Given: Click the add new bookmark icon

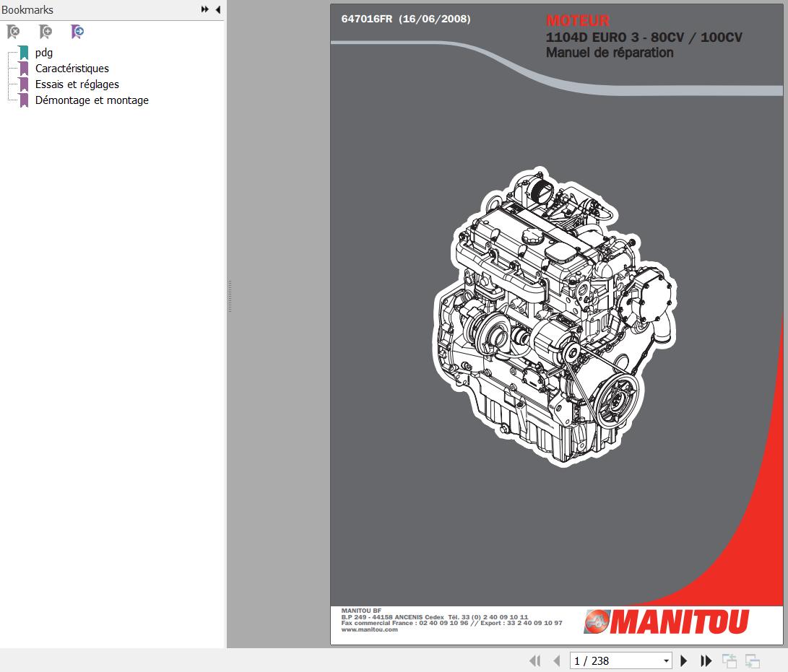Looking at the screenshot, I should point(46,32).
